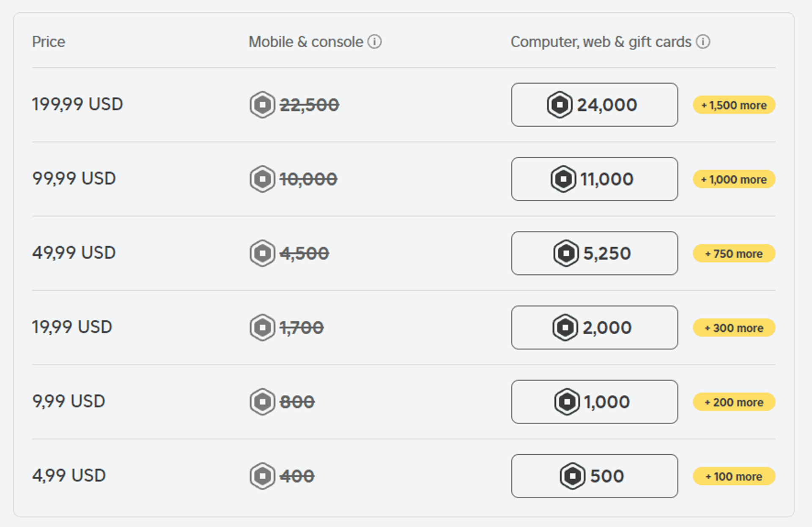This screenshot has width=812, height=527.
Task: Click Robux icon next to crossed-out 800
Action: click(x=263, y=402)
